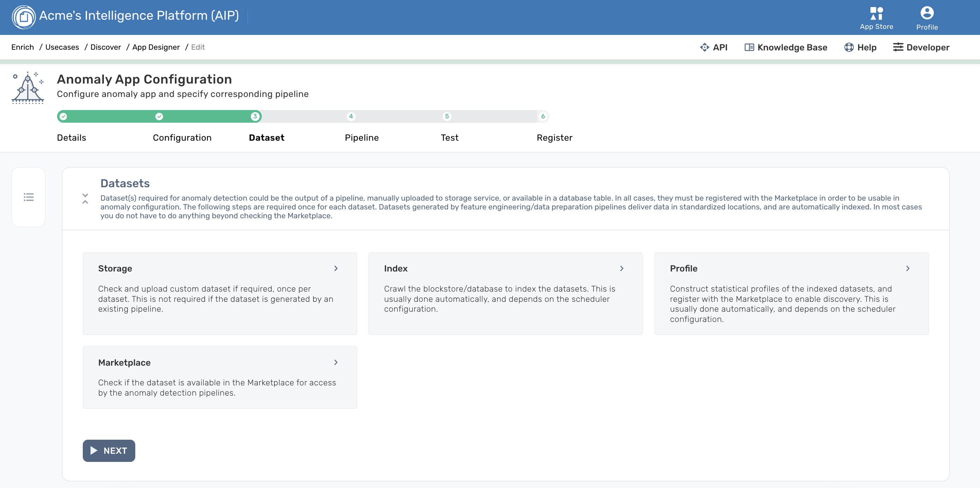Open the Marketplace card
980x488 pixels.
pyautogui.click(x=336, y=362)
